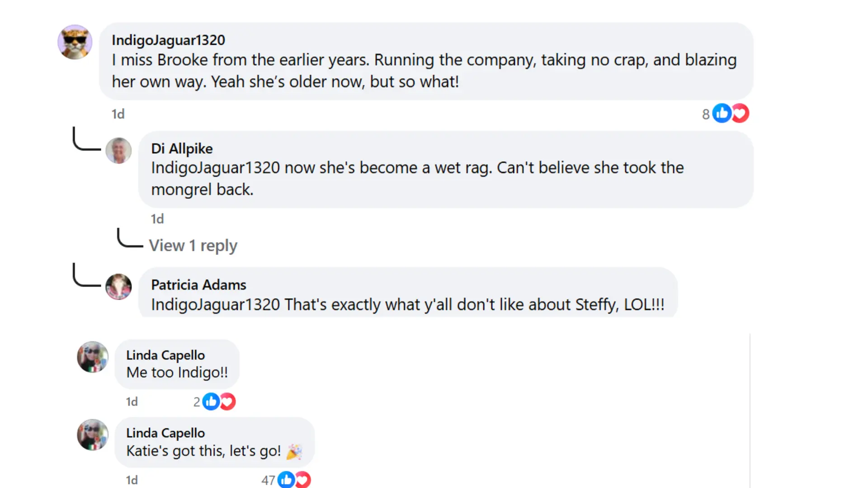The width and height of the screenshot is (868, 488).
Task: Click heart reaction icon on 'Me too Indigo!!' comment
Action: click(227, 402)
